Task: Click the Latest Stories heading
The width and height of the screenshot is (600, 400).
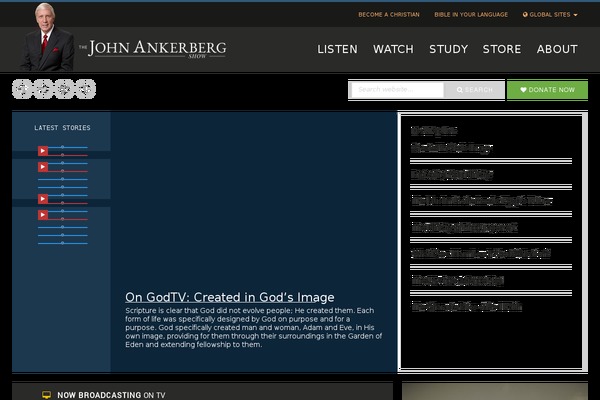Action: [x=62, y=128]
